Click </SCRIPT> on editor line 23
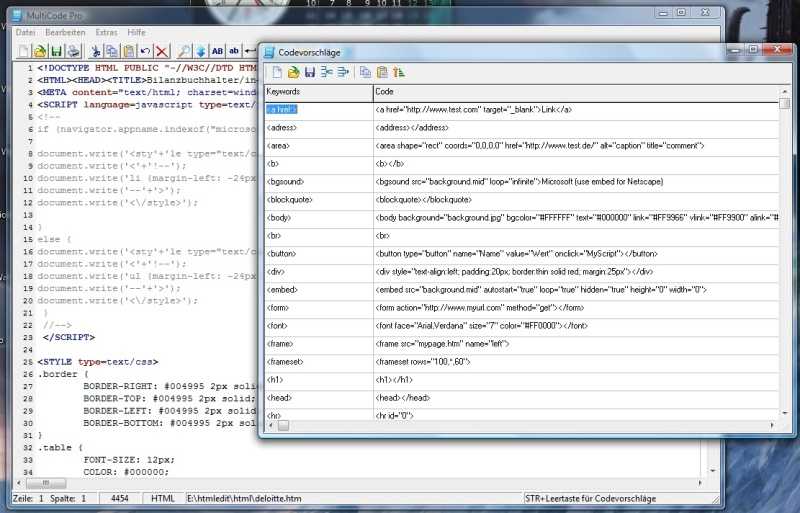 tap(69, 337)
